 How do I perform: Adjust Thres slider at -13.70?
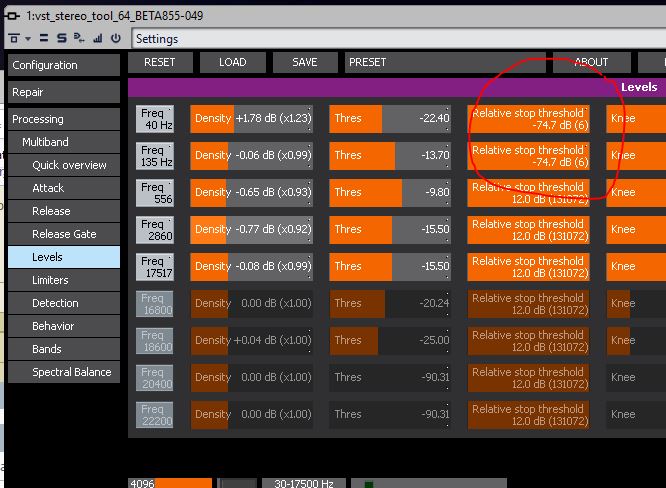pos(390,156)
